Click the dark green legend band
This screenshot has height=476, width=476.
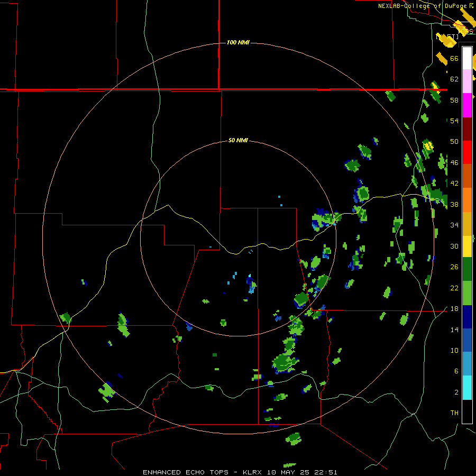click(467, 269)
